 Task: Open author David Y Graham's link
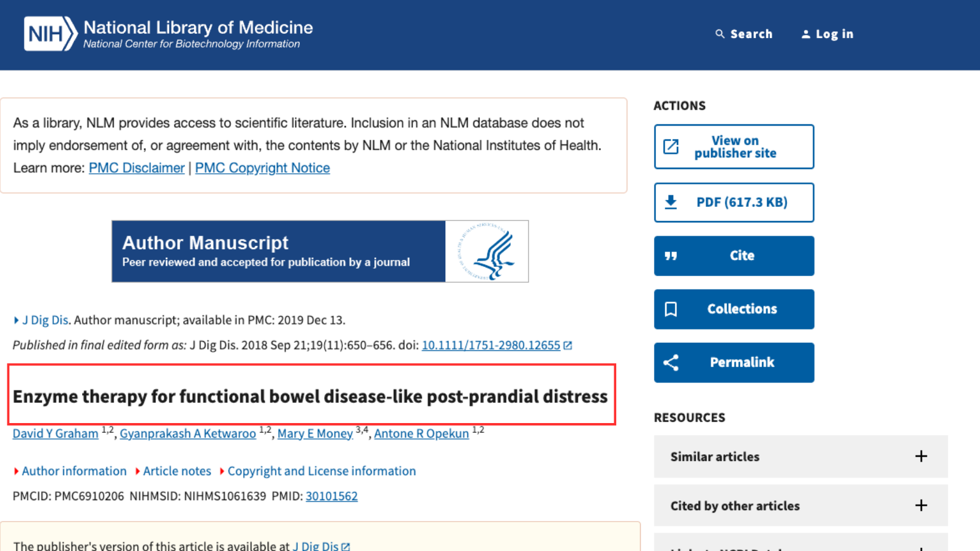tap(55, 433)
